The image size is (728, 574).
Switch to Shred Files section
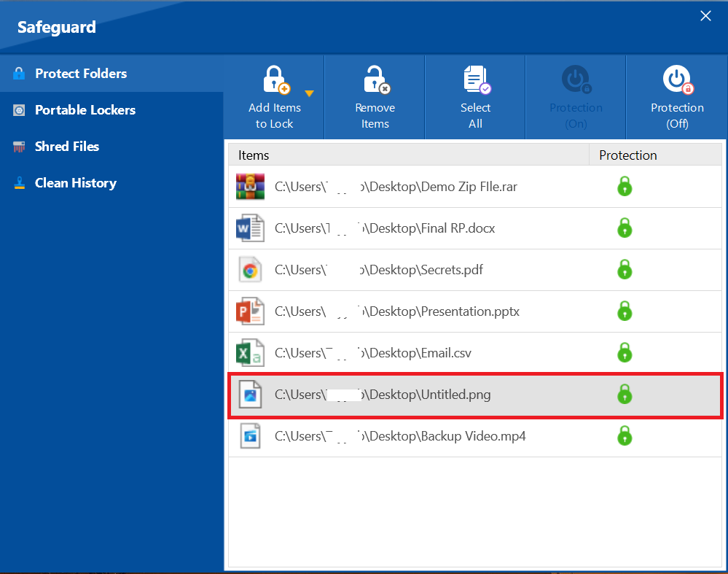[x=66, y=147]
